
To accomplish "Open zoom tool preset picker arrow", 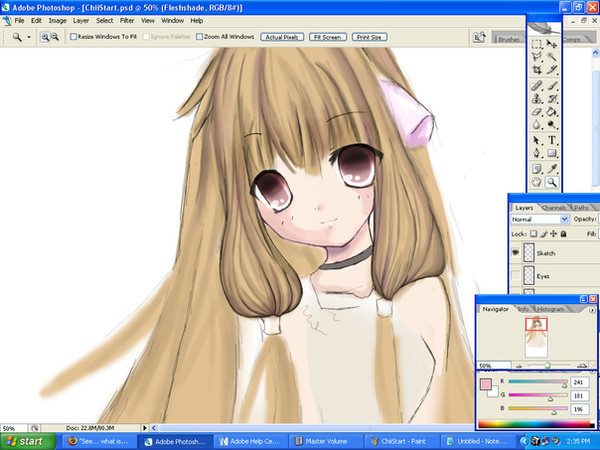I will pyautogui.click(x=29, y=36).
